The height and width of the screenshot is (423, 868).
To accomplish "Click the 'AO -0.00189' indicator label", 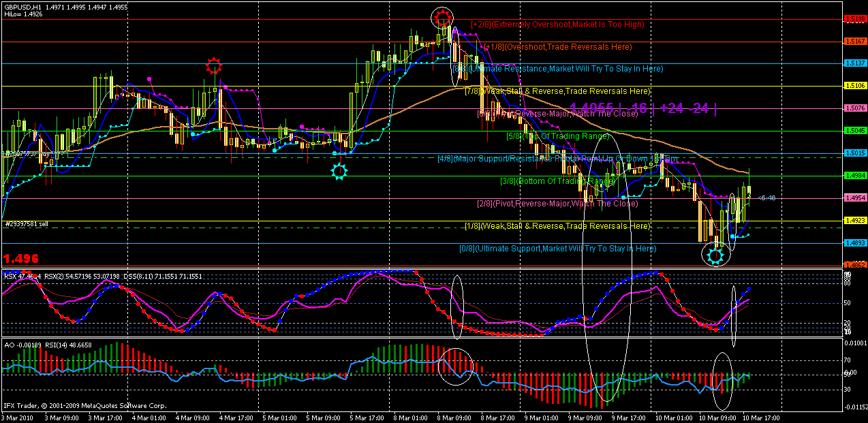I will coord(22,345).
